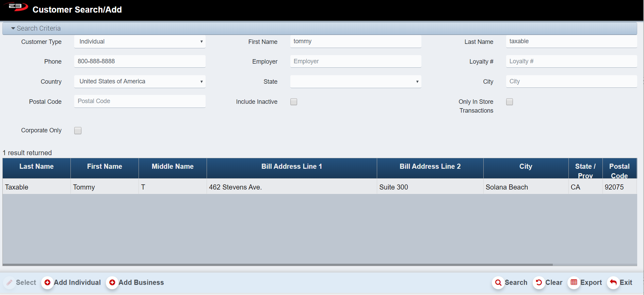Click the magnifying glass Search icon

(498, 282)
